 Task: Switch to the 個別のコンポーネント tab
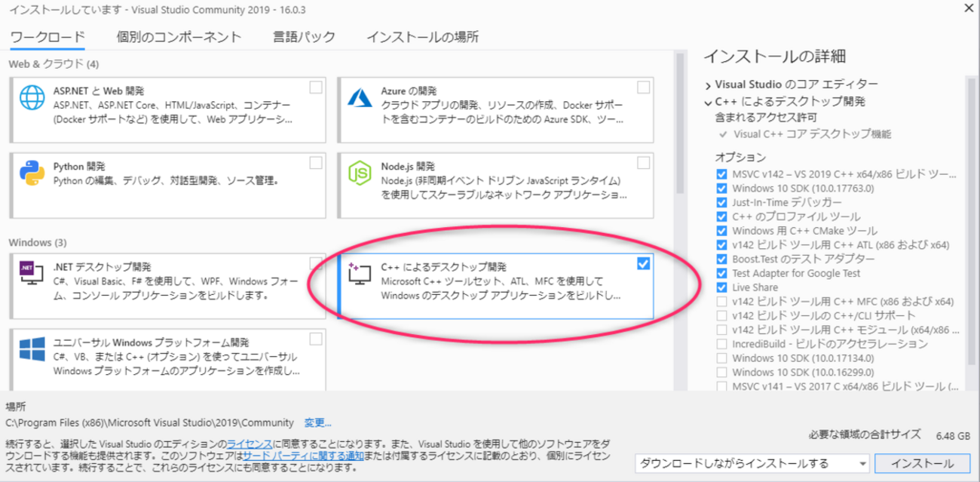179,37
